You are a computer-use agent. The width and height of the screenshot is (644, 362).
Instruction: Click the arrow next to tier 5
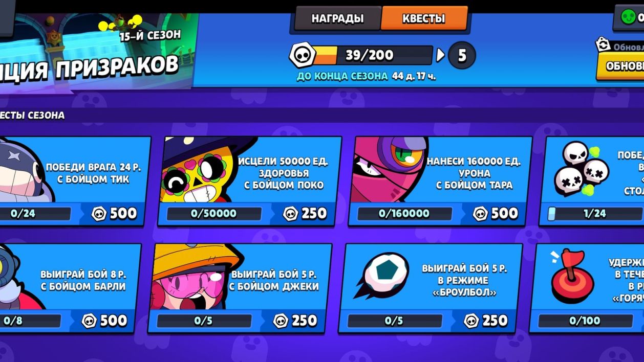440,55
